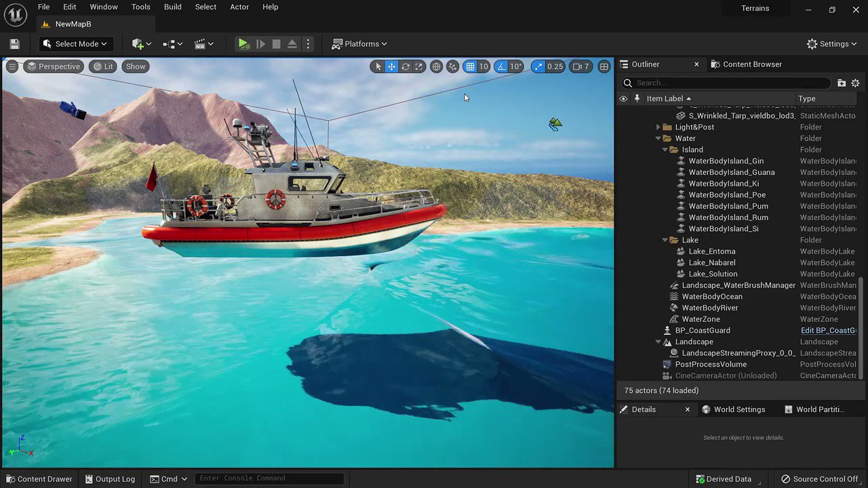Open the Edit menu
The height and width of the screenshot is (488, 868).
pos(69,7)
